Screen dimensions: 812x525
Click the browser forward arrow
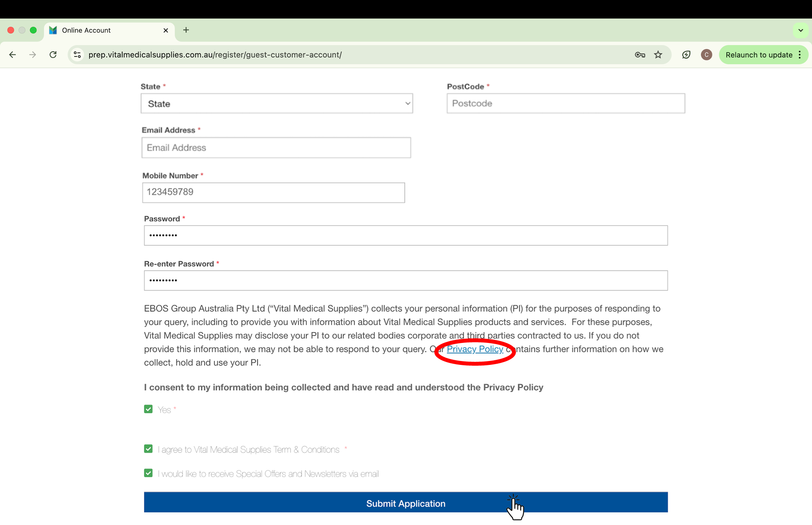(x=33, y=55)
